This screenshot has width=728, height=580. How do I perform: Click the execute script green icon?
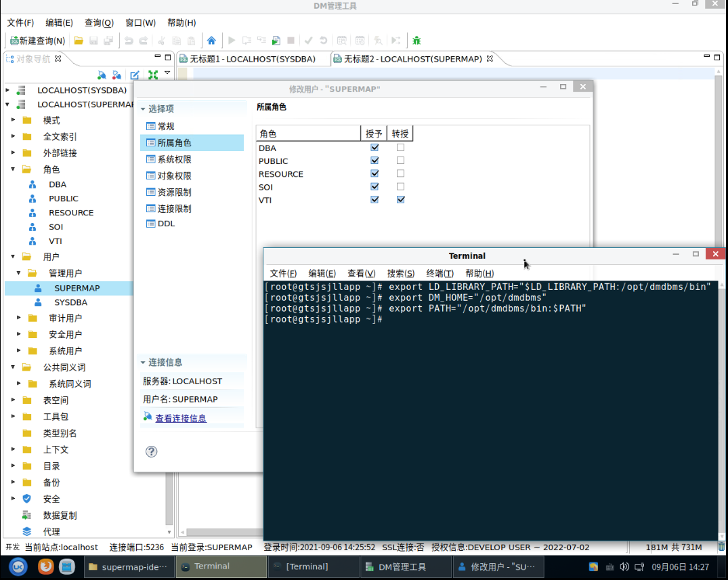276,41
